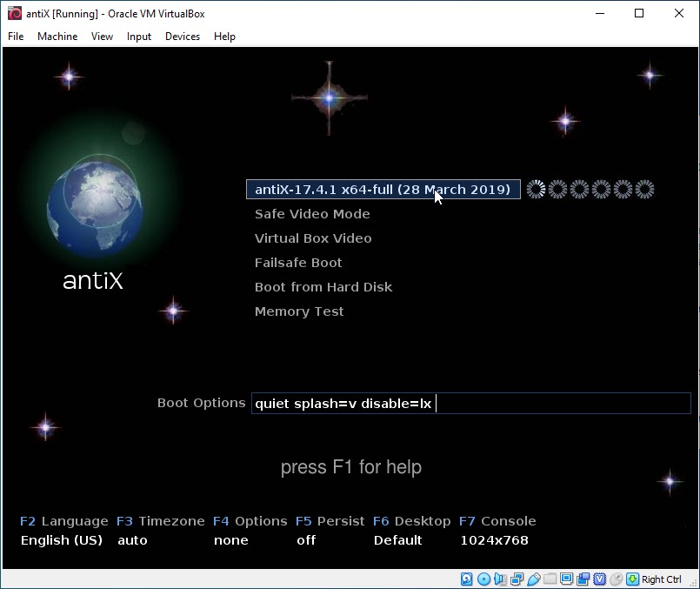The height and width of the screenshot is (589, 700).
Task: Select Failsafe Boot entry
Action: pyautogui.click(x=298, y=263)
